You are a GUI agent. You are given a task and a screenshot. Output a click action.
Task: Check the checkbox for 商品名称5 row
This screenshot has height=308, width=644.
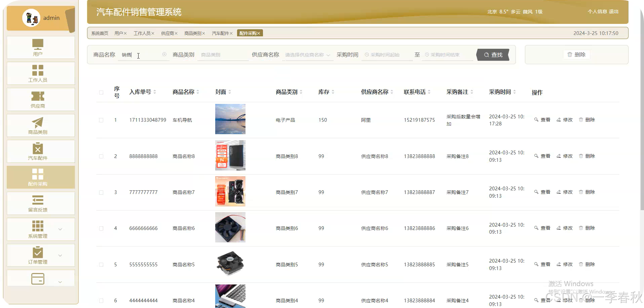point(101,265)
